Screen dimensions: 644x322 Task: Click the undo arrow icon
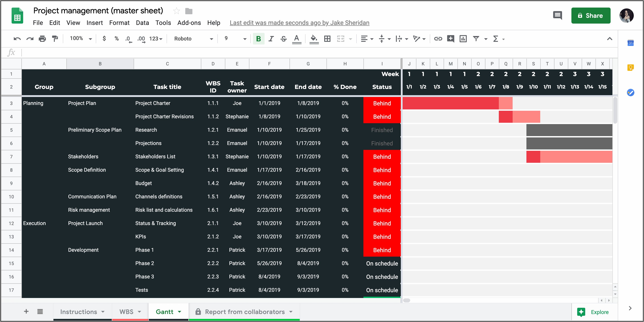pos(17,39)
